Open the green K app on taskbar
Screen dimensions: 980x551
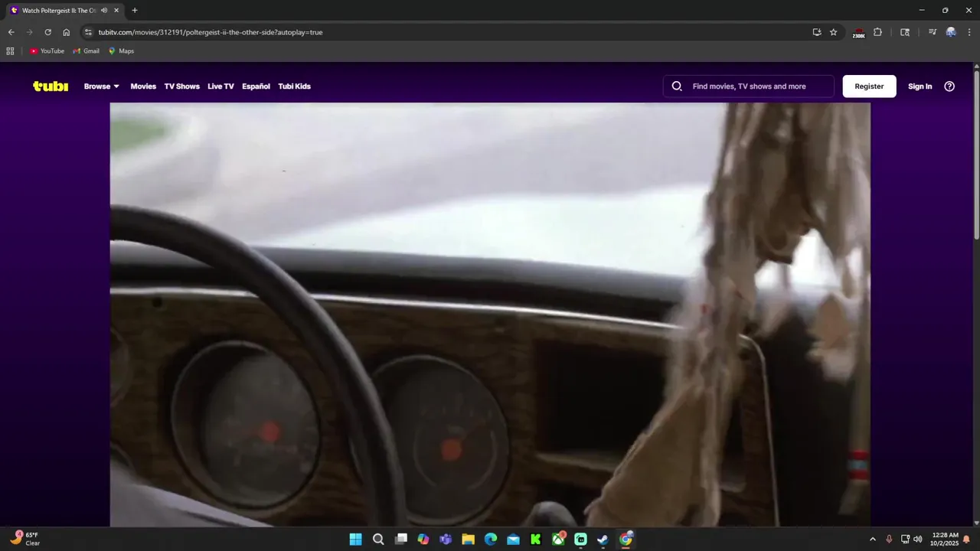coord(536,540)
